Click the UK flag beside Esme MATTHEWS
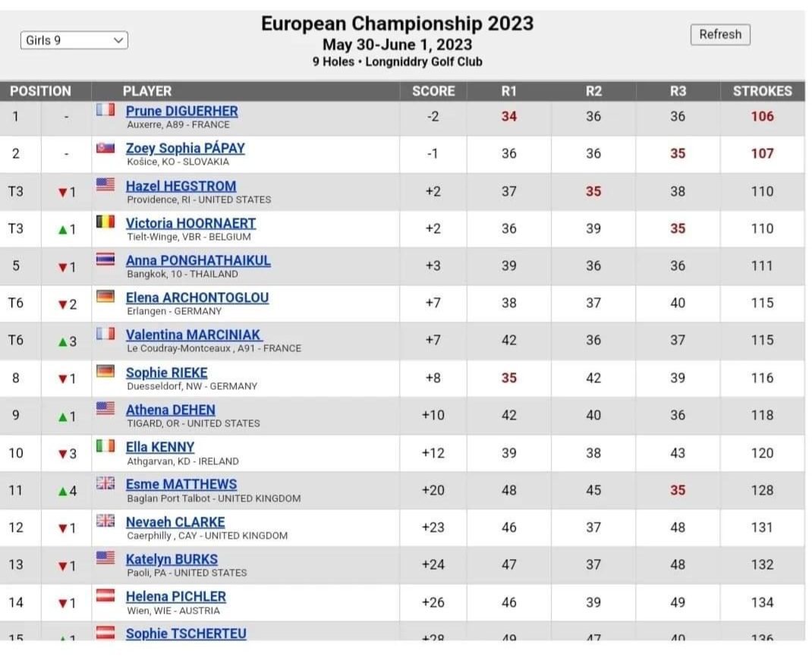Viewport: 812px width, 663px height. pyautogui.click(x=105, y=483)
